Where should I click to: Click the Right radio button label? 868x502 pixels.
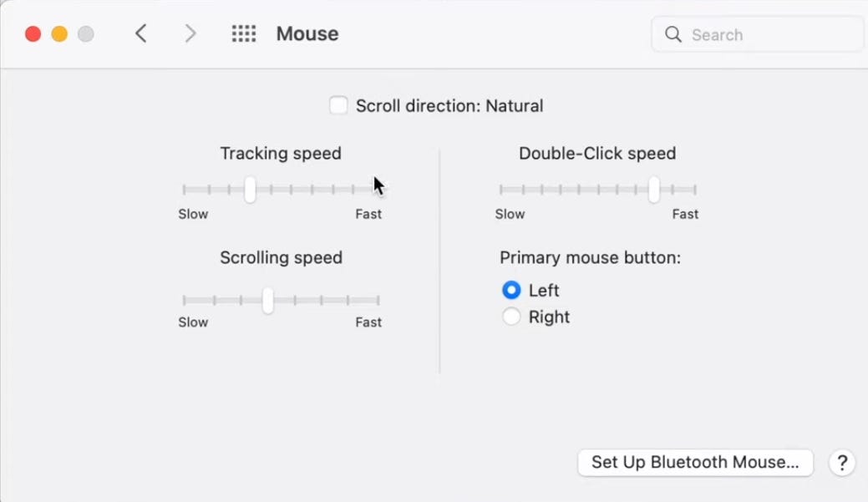pyautogui.click(x=549, y=317)
